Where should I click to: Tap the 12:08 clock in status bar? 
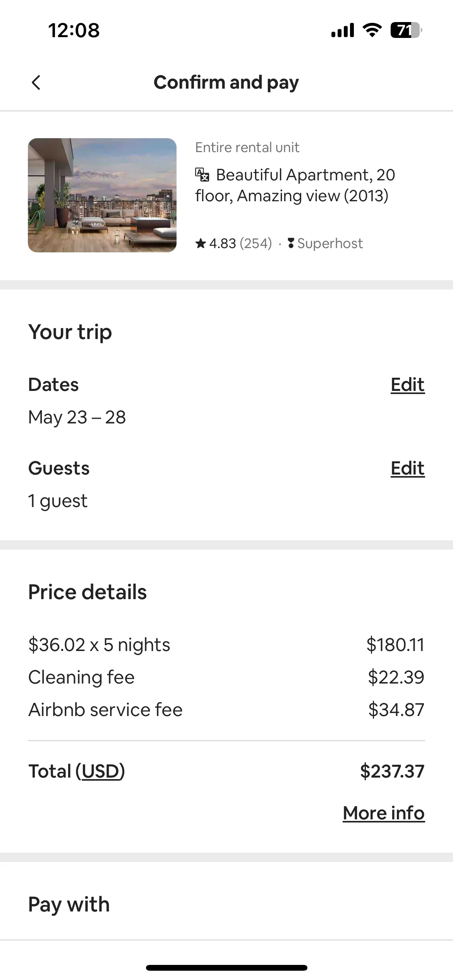point(74,30)
